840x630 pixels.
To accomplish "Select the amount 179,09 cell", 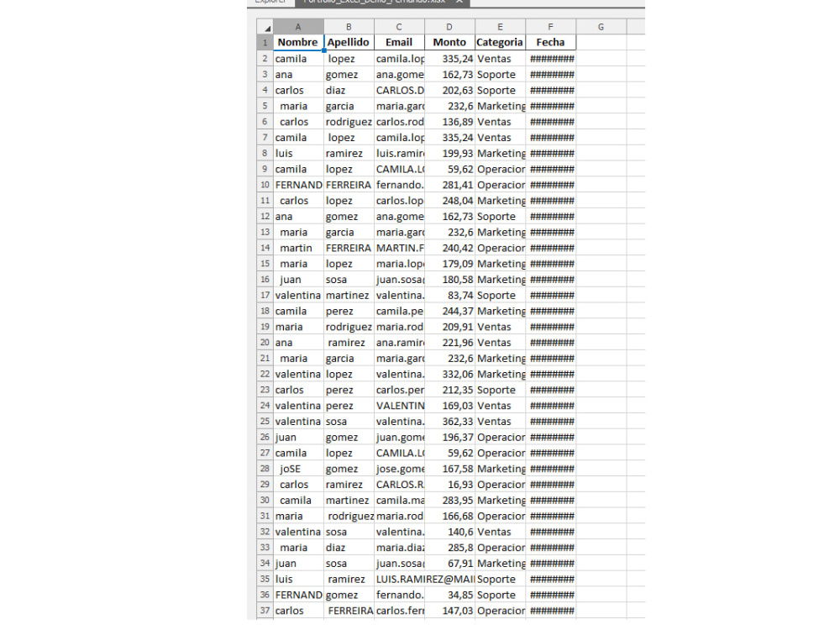I will (x=449, y=264).
